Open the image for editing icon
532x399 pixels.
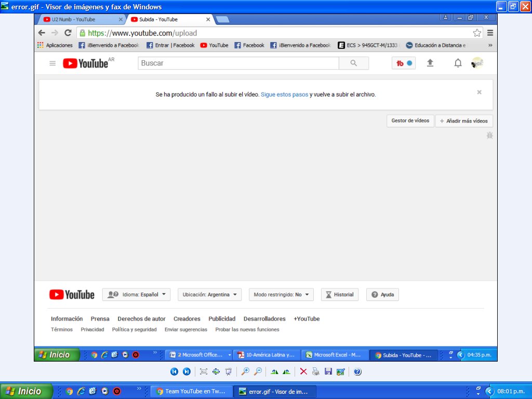tap(341, 372)
